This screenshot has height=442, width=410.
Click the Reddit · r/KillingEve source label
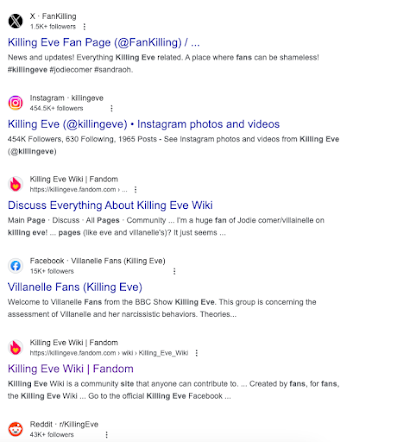[64, 424]
